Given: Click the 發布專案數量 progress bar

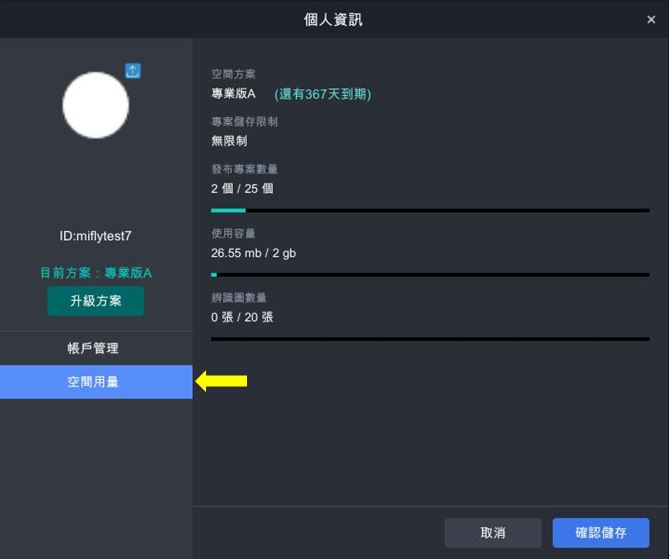Looking at the screenshot, I should [430, 210].
